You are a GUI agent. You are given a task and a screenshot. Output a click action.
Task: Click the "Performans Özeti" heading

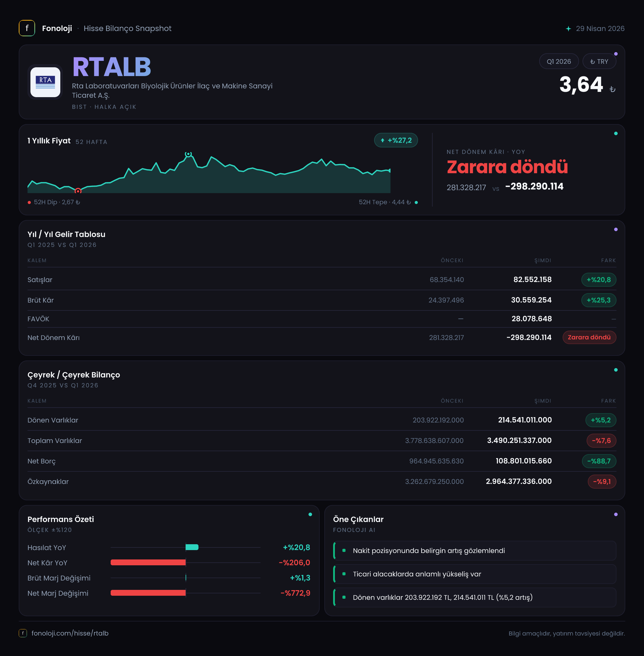tap(61, 519)
